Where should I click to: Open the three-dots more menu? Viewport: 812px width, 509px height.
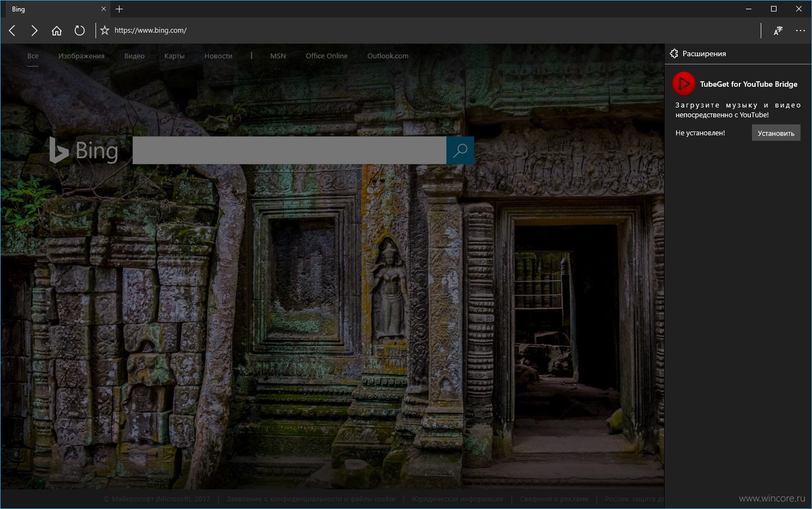pyautogui.click(x=800, y=31)
